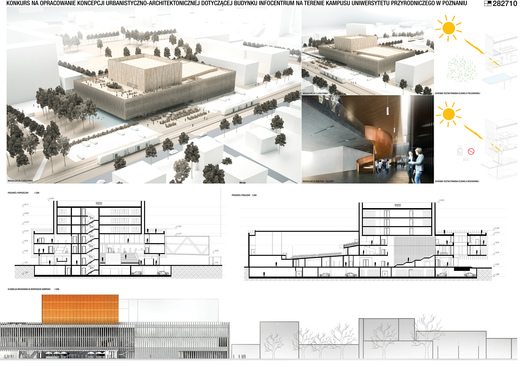Click the upper diagonal yellow sun ray
The height and width of the screenshot is (367, 524).
(474, 47)
